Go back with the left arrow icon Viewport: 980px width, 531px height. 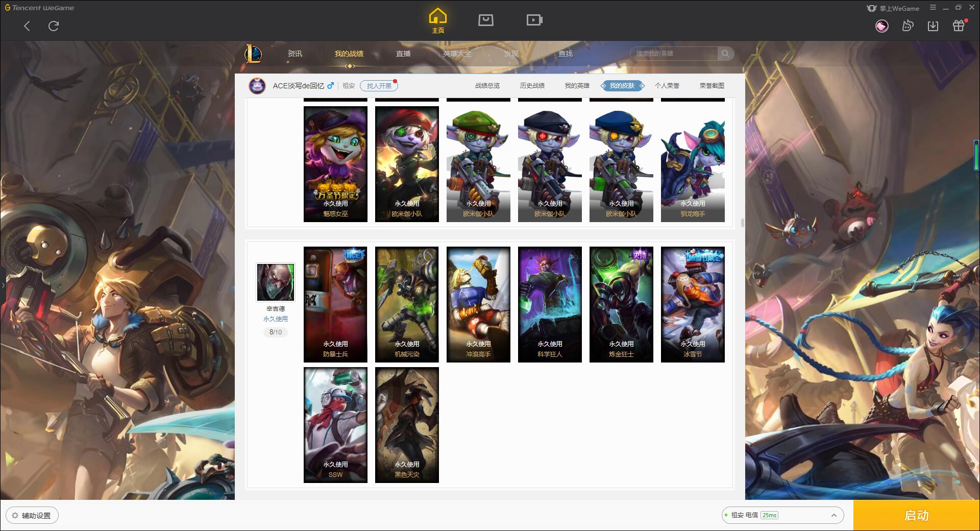click(27, 26)
